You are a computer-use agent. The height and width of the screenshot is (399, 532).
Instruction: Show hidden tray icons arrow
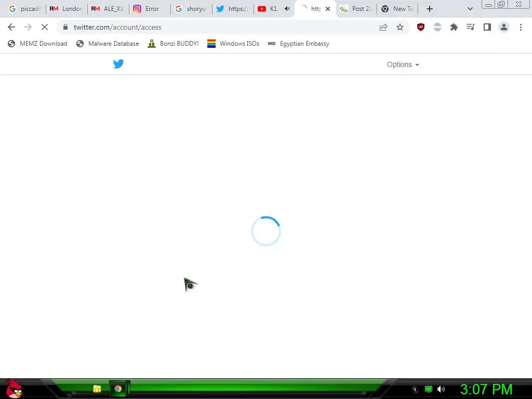click(415, 390)
